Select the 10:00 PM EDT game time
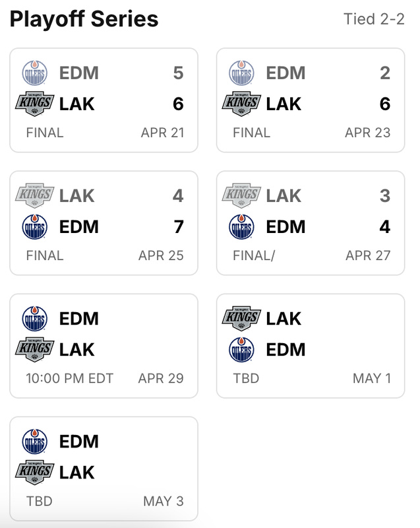This screenshot has height=528, width=420. click(x=70, y=378)
